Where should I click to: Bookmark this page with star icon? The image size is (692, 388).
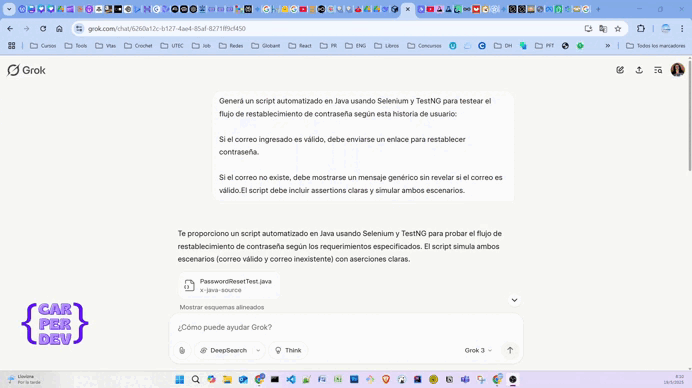tap(618, 29)
